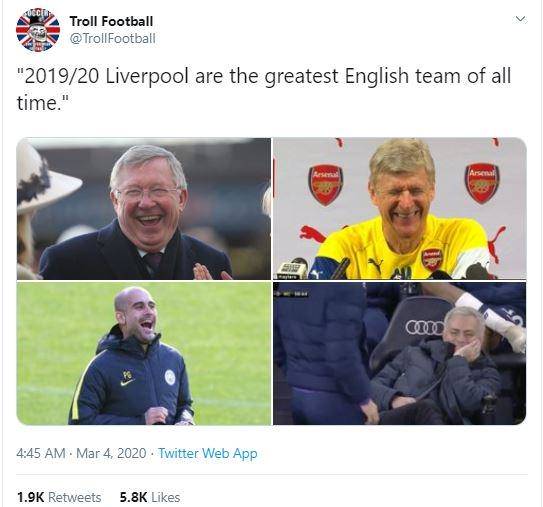The width and height of the screenshot is (543, 507).
Task: Click the right Arsenal crest in press photo
Action: click(x=482, y=183)
